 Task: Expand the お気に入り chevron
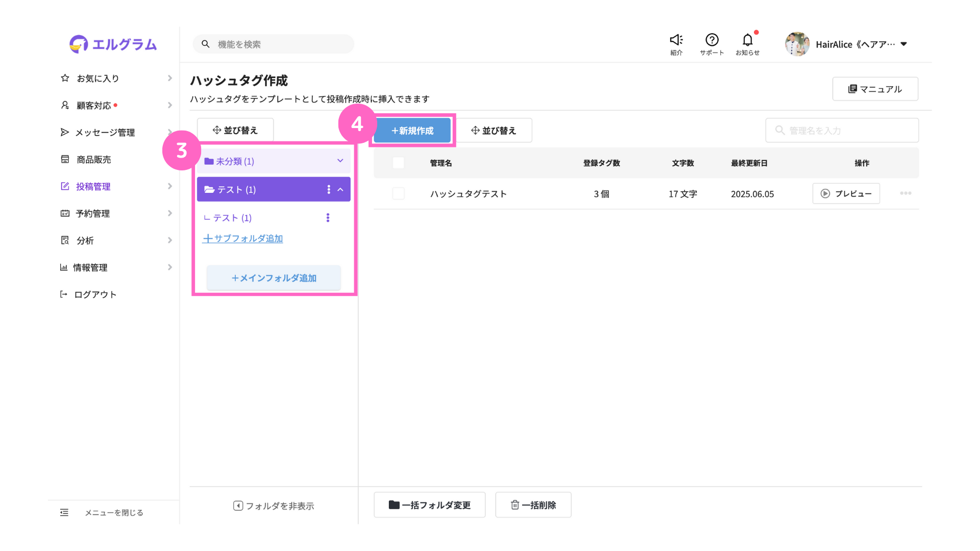170,78
